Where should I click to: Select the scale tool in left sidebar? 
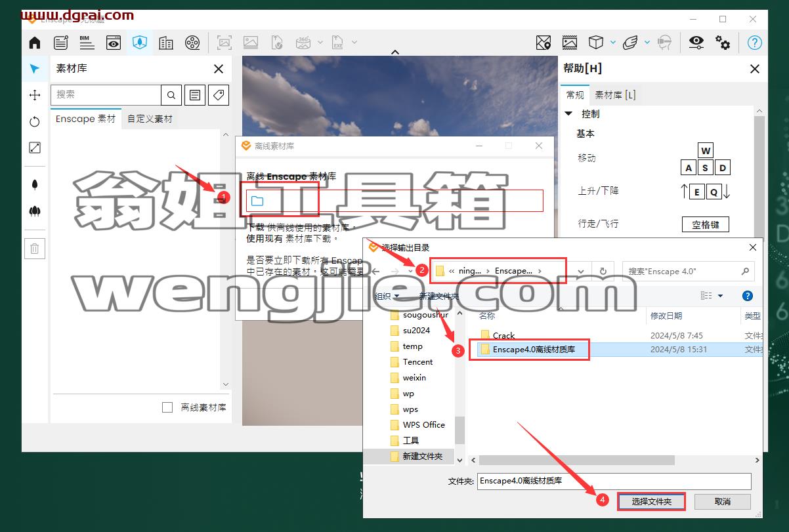35,148
